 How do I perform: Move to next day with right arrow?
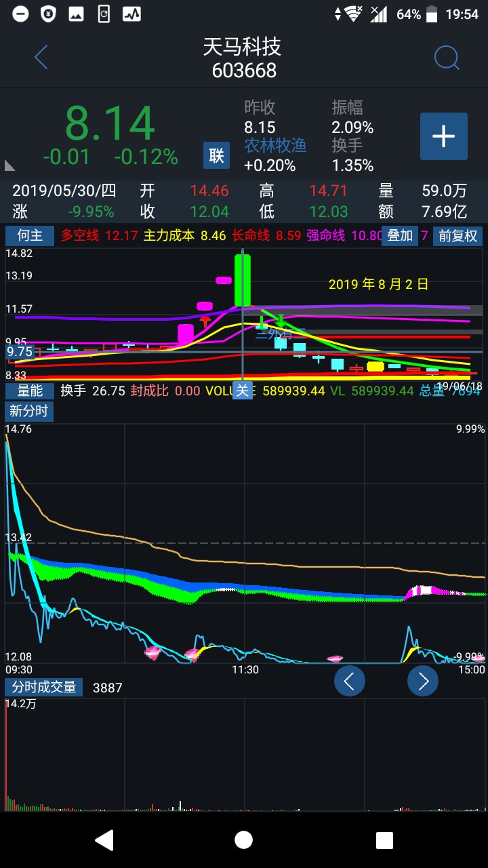click(423, 681)
